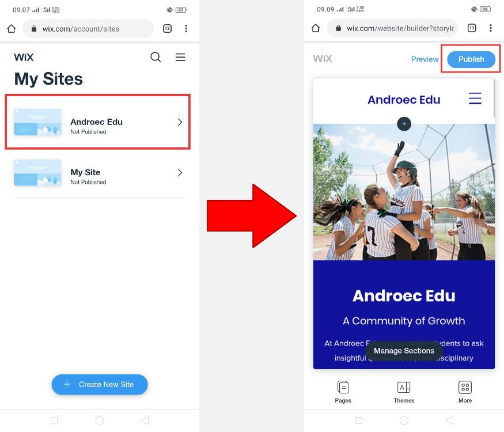Click the Preview link

tap(425, 59)
